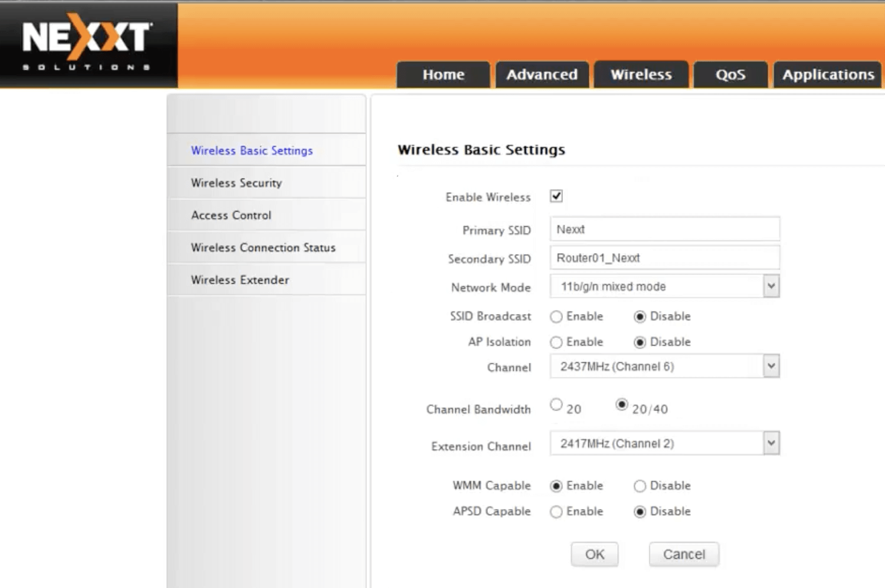Click the Nexxt Solutions logo
The width and height of the screenshot is (885, 588).
tap(87, 42)
